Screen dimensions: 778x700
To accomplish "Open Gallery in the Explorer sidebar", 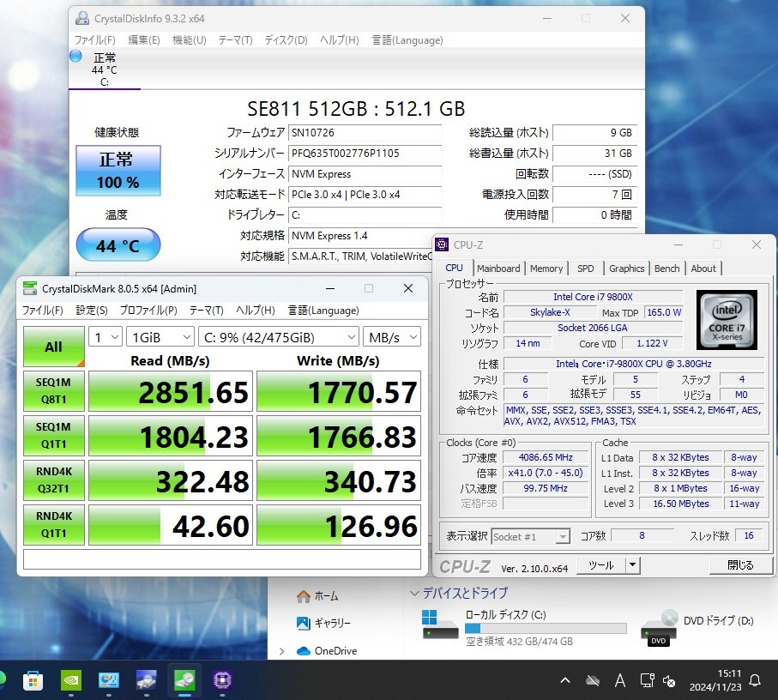I will coord(323,623).
